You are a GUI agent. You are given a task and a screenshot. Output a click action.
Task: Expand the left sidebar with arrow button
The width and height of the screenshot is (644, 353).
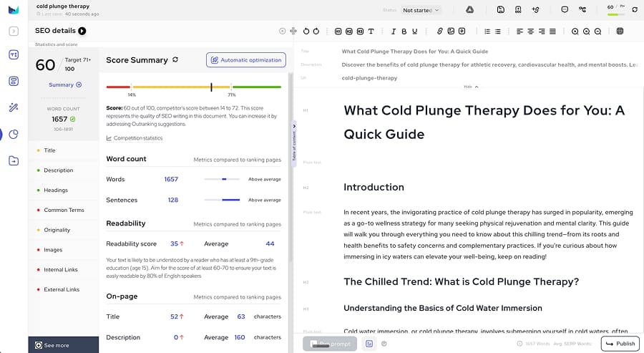click(x=14, y=32)
